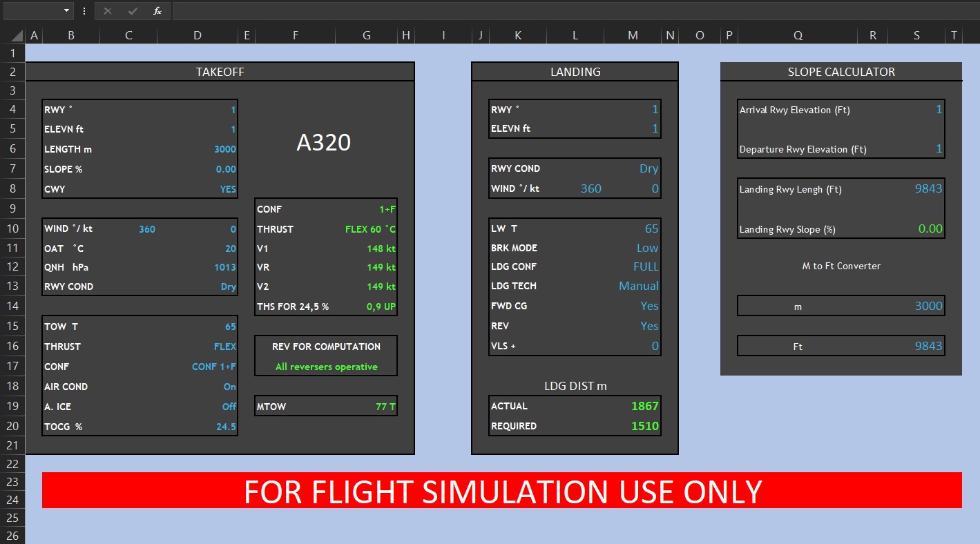Expand the Name Box dropdown arrow
980x544 pixels.
(67, 11)
